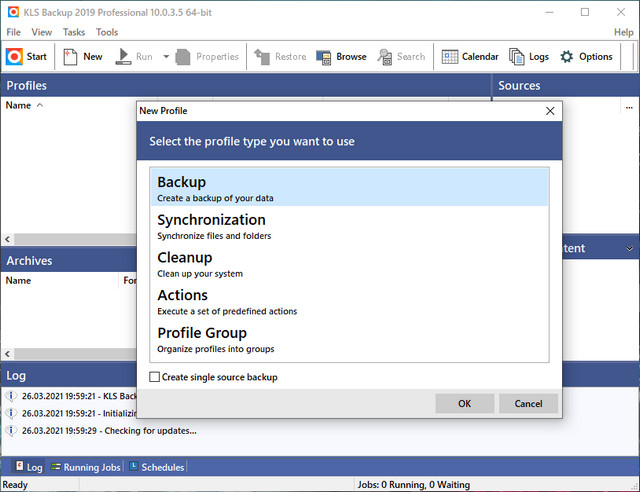Click the Run toolbar icon
Image resolution: width=640 pixels, height=492 pixels.
[x=123, y=57]
